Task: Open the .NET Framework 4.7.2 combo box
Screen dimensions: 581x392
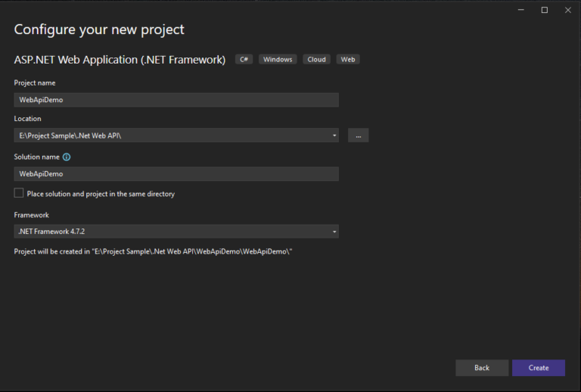Action: (176, 232)
